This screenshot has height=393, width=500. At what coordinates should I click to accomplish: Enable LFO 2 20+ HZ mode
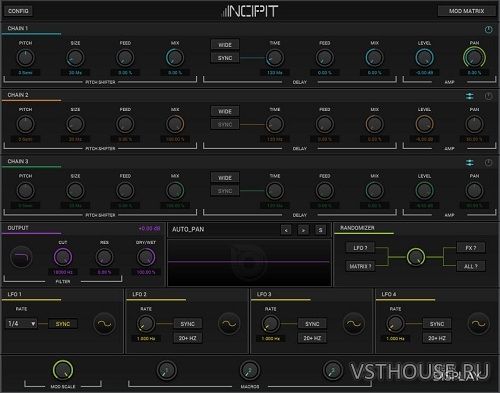coord(188,338)
